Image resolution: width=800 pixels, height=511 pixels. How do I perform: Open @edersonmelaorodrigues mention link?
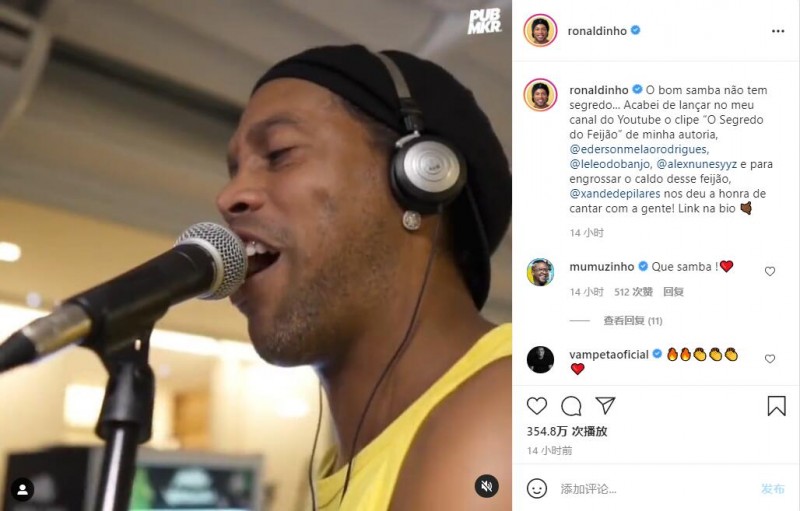639,149
